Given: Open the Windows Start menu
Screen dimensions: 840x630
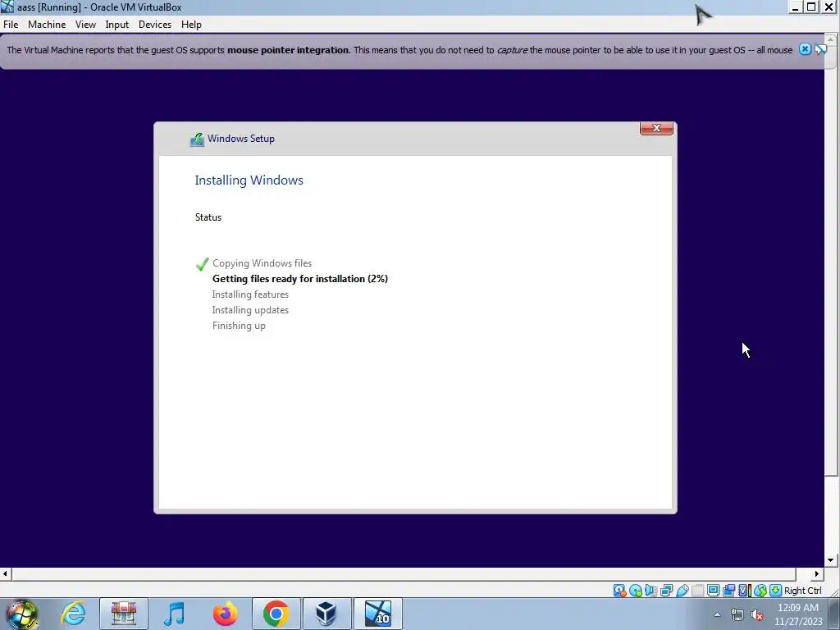Looking at the screenshot, I should tap(21, 614).
